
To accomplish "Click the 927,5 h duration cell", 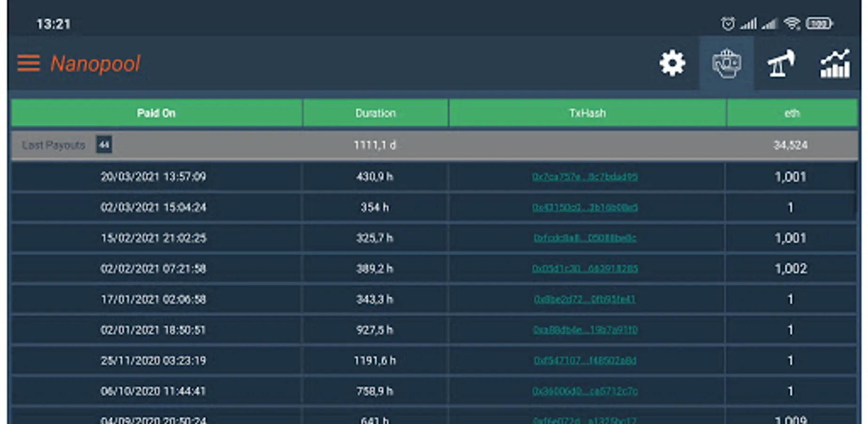I will [375, 330].
